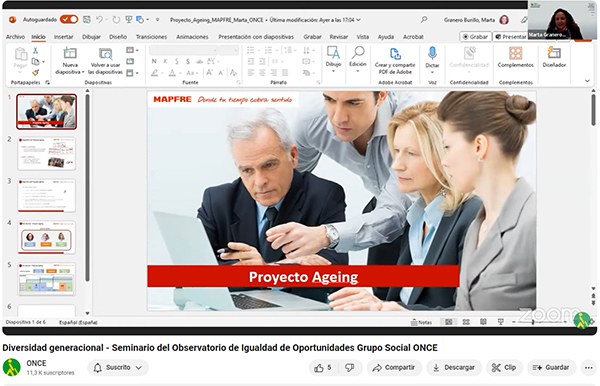
Task: Open the Revisar ribbon tab
Action: point(339,37)
